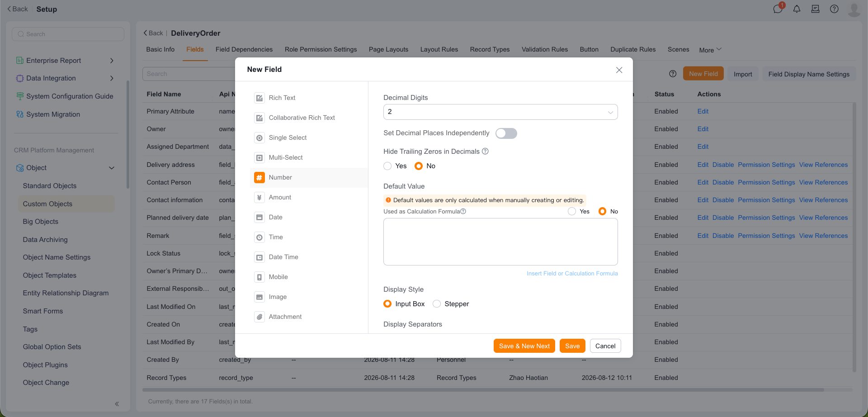Open the Decimal Digits dropdown
Image resolution: width=868 pixels, height=417 pixels.
point(500,112)
